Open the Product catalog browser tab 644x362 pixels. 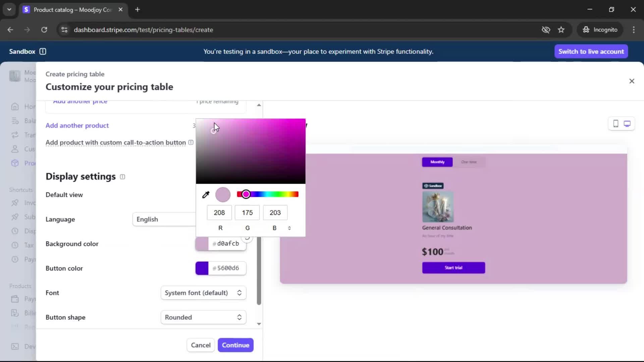coord(72,10)
